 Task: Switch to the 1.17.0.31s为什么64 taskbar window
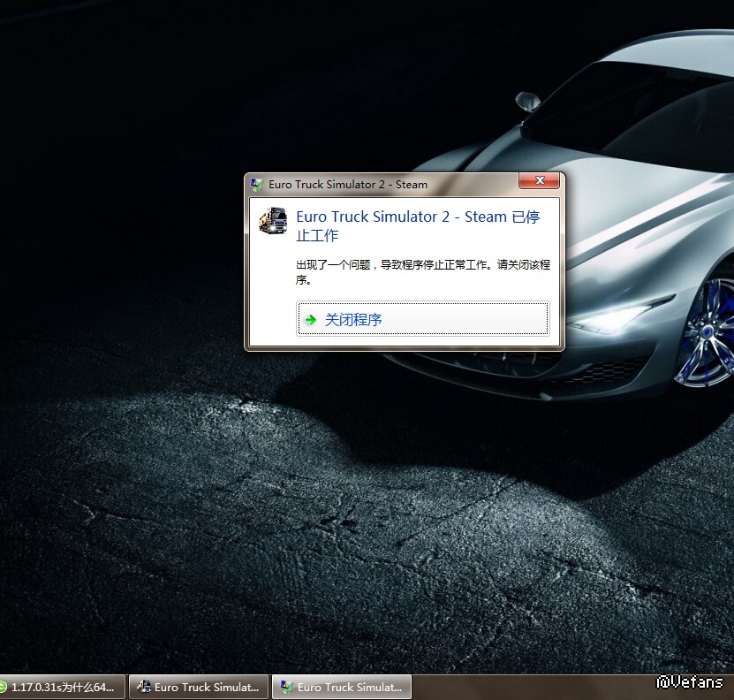coord(62,687)
